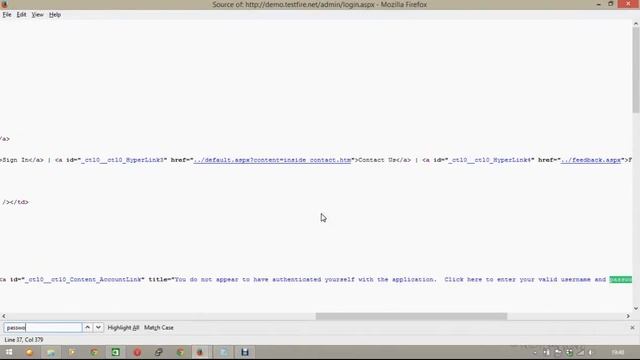Open the network signal tray icon

[580, 352]
